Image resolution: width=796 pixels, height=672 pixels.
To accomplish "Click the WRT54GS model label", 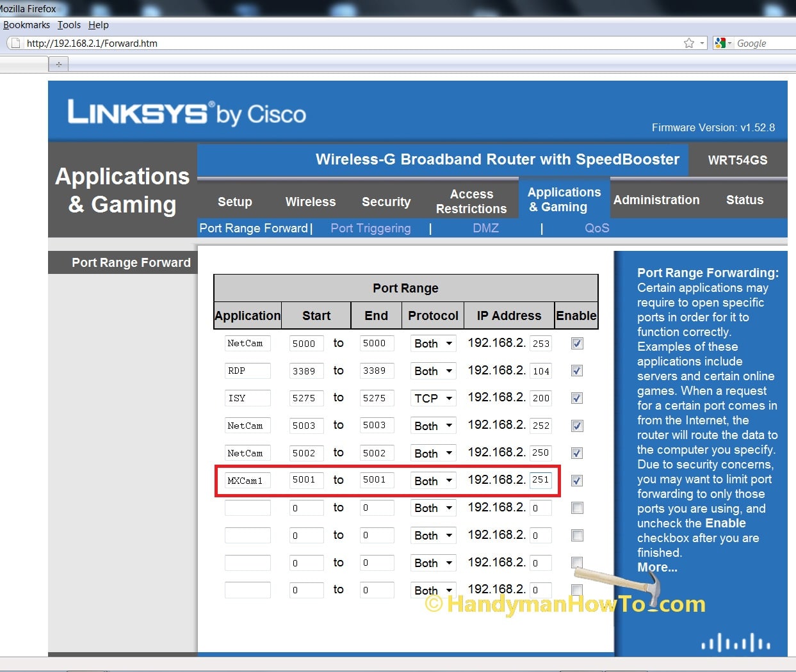I will (738, 160).
